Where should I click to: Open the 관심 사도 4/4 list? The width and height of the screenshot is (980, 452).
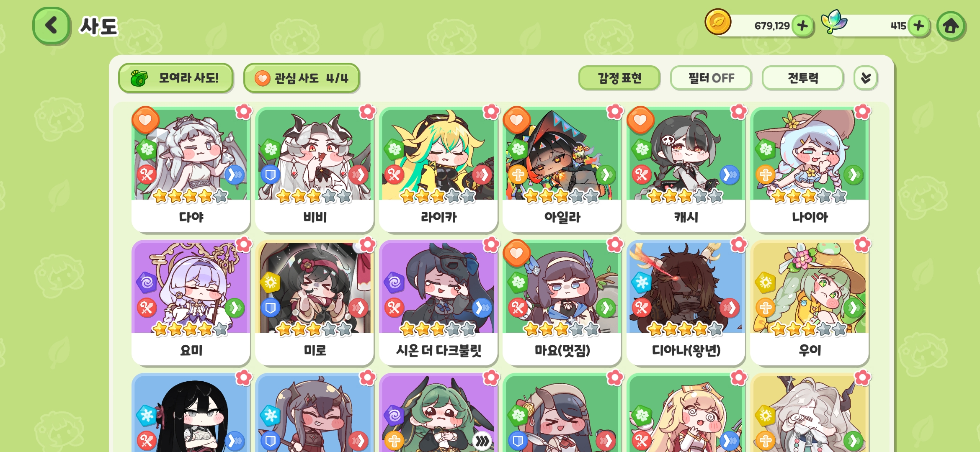(302, 78)
